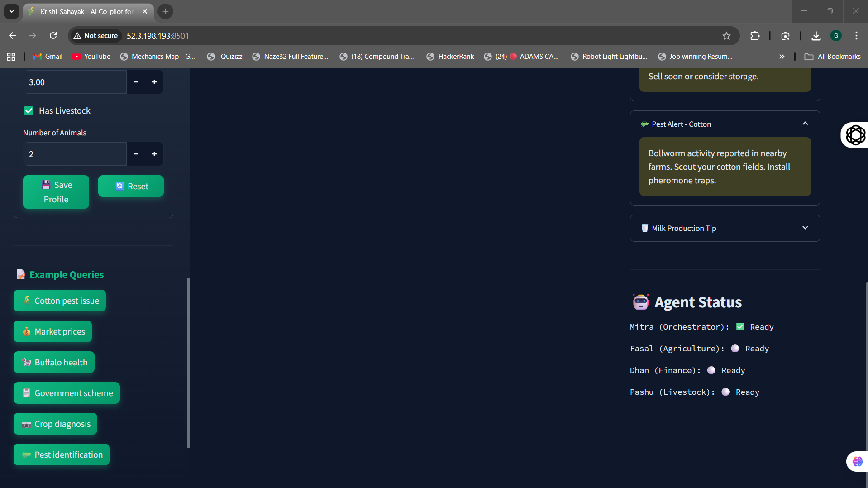This screenshot has width=868, height=488.
Task: Open the Naze32 Full Feature bookmark
Action: (291, 57)
